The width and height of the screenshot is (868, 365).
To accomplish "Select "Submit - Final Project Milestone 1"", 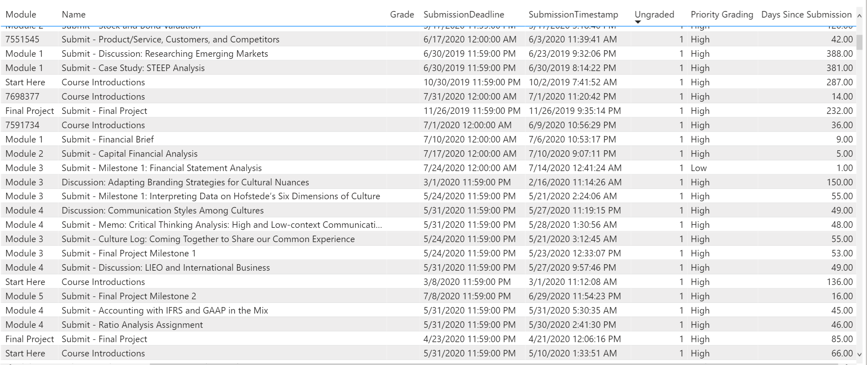I will coord(129,254).
